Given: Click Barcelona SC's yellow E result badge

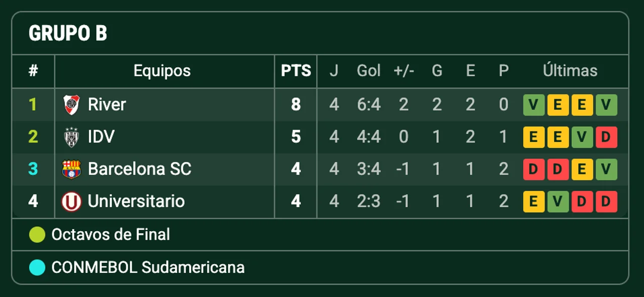Looking at the screenshot, I should pos(582,169).
